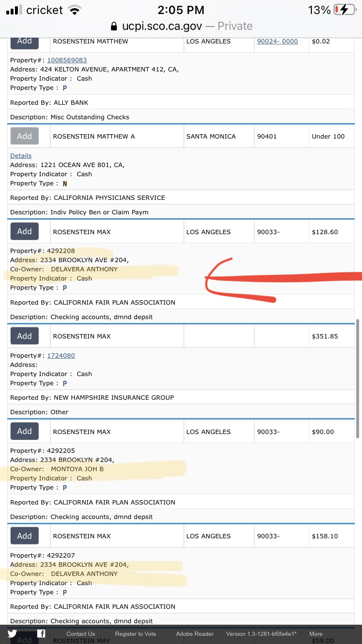Select 'Description: Other' text
This screenshot has height=644, width=362.
click(39, 412)
